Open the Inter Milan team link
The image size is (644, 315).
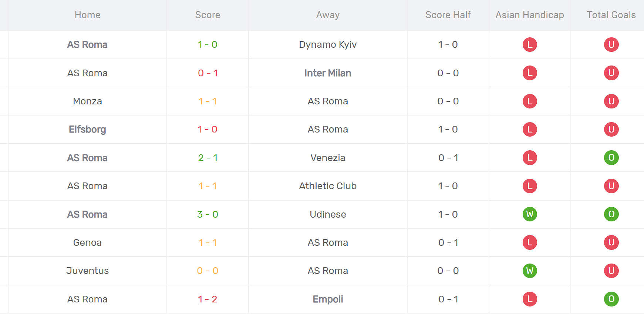point(328,73)
